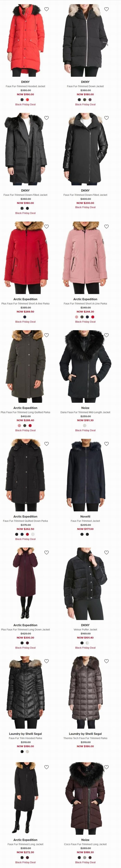Click heart on pink Arctic Expedition A-Line Parka

106,226
